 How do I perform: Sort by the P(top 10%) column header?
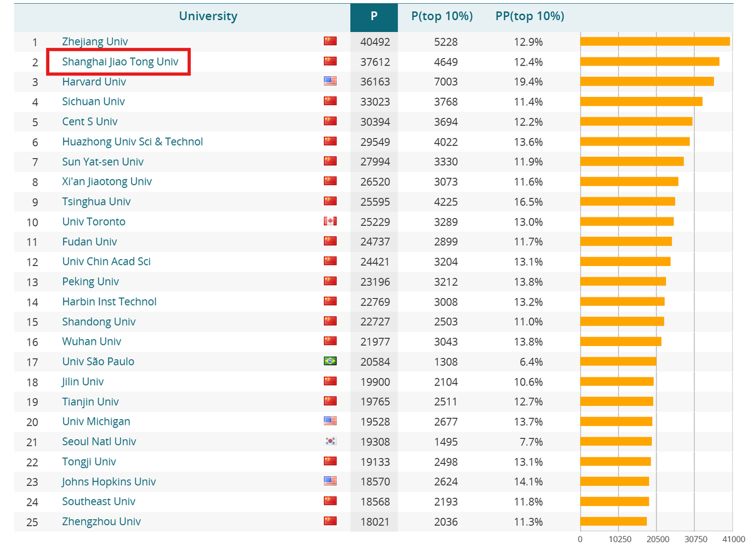pyautogui.click(x=442, y=16)
